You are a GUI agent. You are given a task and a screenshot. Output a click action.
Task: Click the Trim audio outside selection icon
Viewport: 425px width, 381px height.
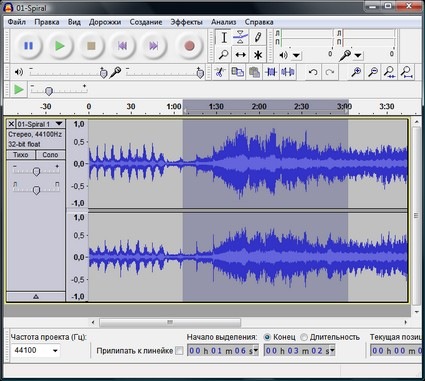click(x=271, y=72)
